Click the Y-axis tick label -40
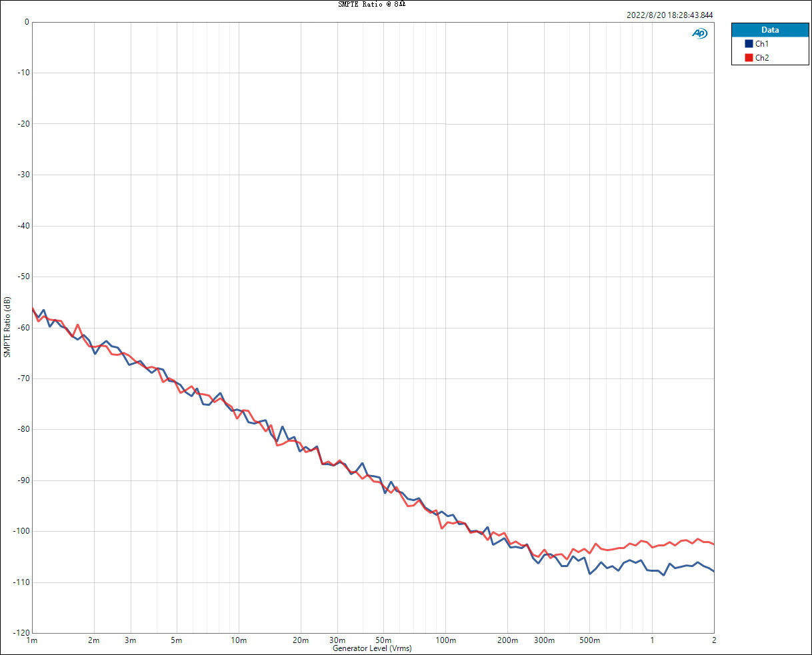The height and width of the screenshot is (655, 812). [x=23, y=226]
